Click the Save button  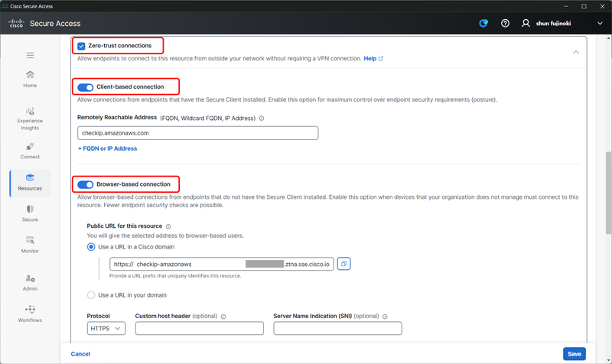tap(574, 354)
